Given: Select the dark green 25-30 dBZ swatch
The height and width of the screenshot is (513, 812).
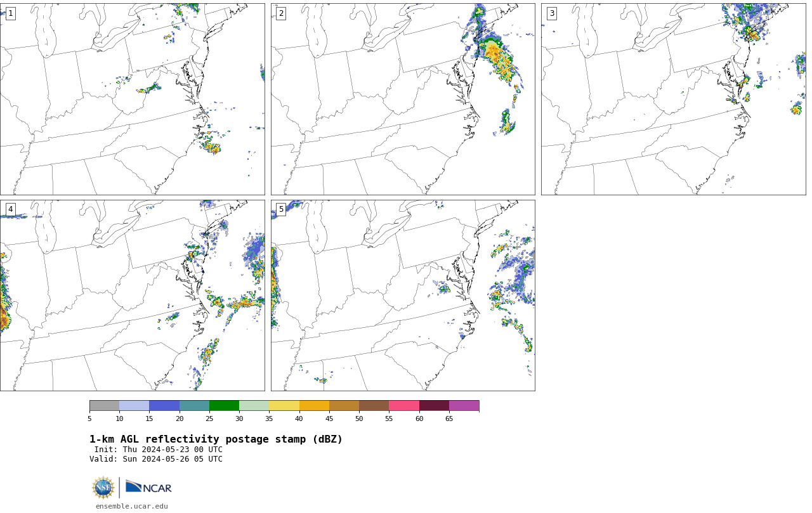Looking at the screenshot, I should click(x=224, y=406).
